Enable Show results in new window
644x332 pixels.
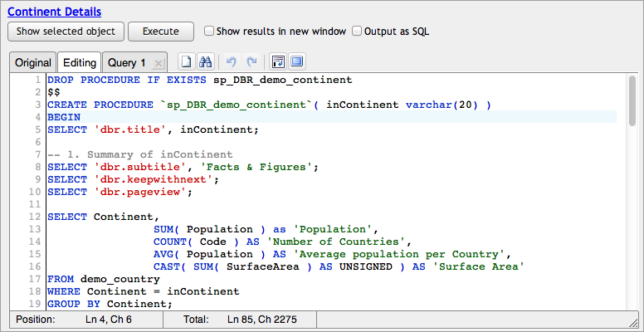pos(209,32)
